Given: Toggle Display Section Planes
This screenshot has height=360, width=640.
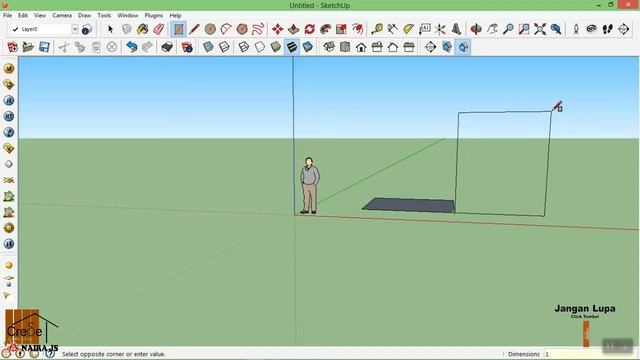Looking at the screenshot, I should coord(447,47).
